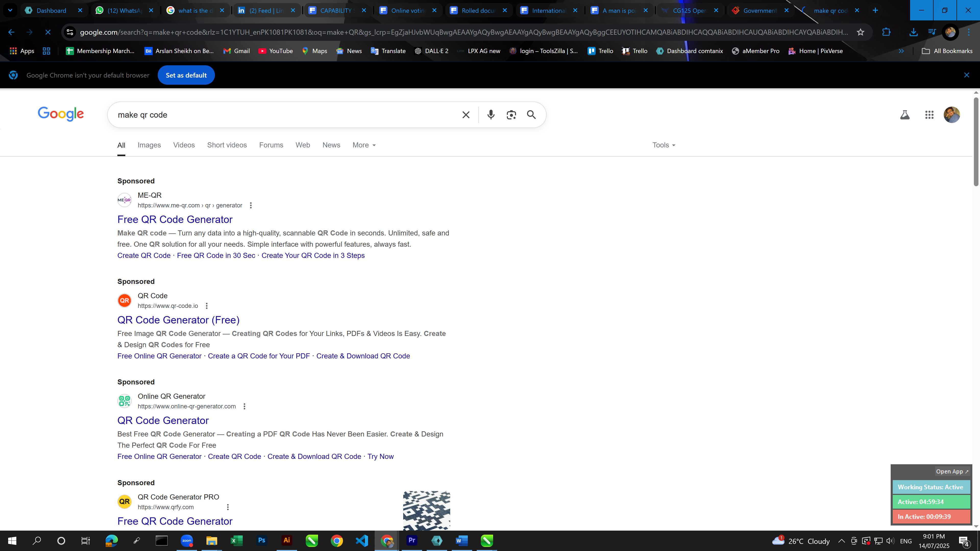Open the Google apps grid icon
This screenshot has height=551, width=980.
pos(929,115)
